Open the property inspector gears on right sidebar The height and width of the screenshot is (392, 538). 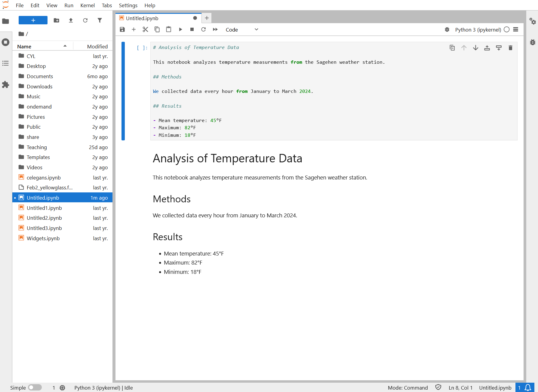532,21
